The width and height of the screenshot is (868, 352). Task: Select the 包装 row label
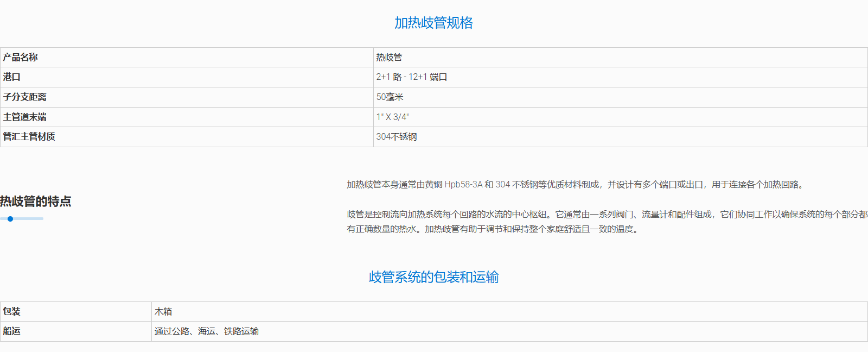pos(12,312)
